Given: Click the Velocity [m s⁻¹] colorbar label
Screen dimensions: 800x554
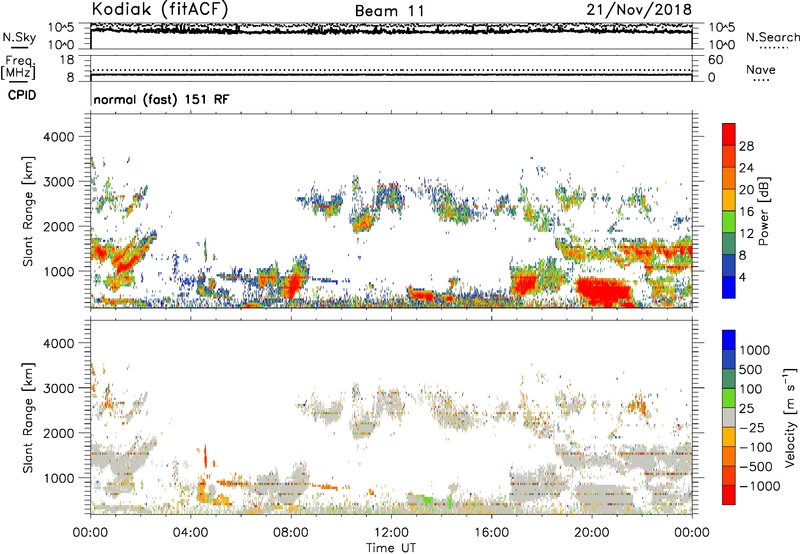Looking at the screenshot, I should point(790,417).
